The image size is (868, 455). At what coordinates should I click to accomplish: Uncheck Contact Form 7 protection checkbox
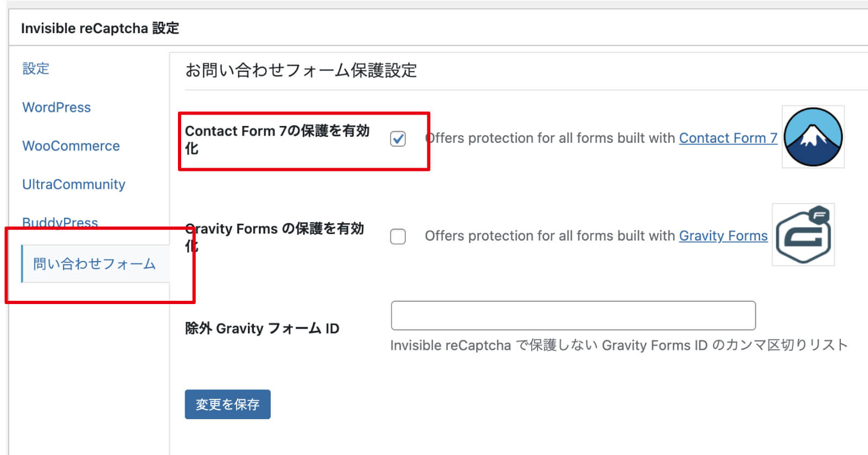tap(398, 139)
